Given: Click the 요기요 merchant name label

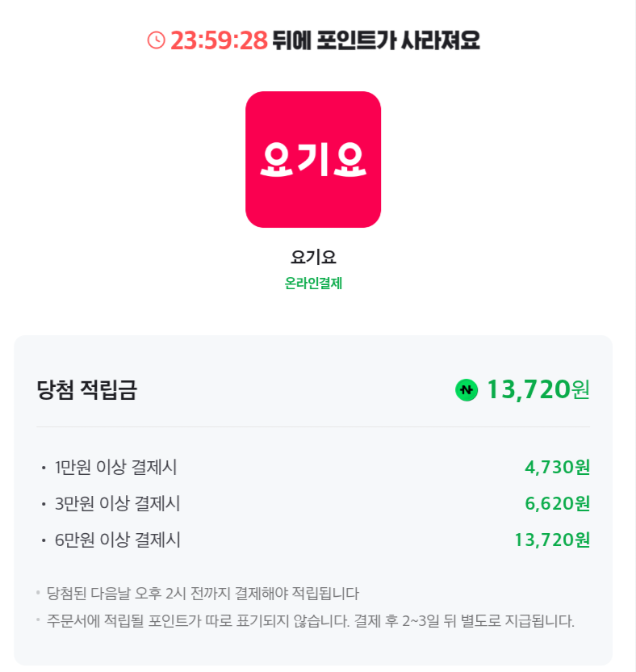Looking at the screenshot, I should pyautogui.click(x=313, y=258).
